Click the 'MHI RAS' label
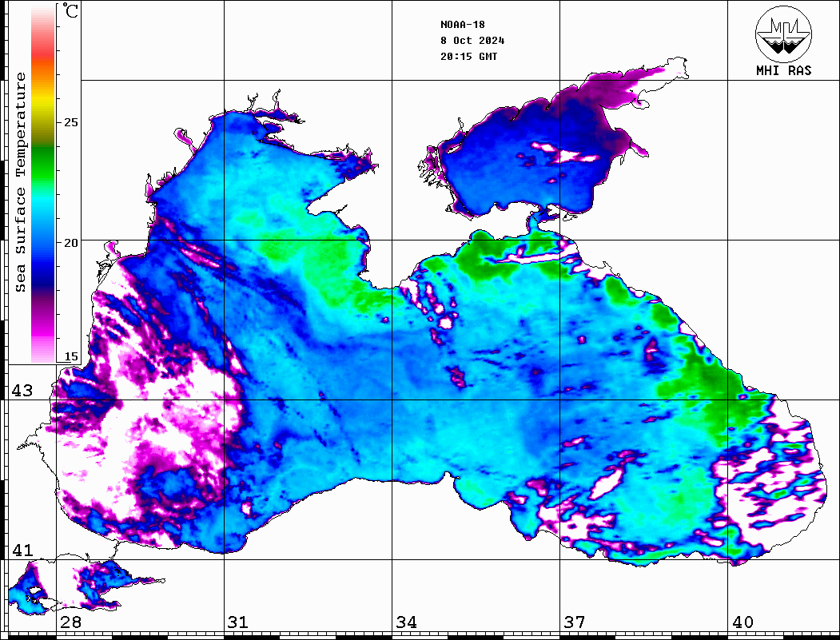Screen dimensions: 840x640 click(x=783, y=70)
